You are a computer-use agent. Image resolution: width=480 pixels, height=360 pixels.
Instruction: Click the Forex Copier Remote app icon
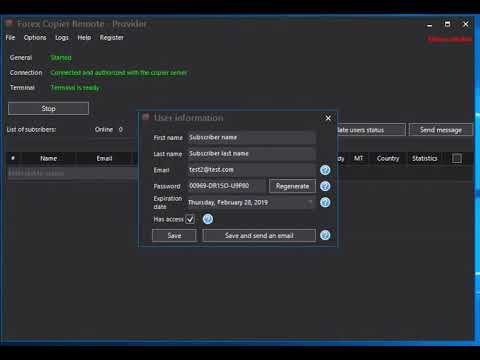click(x=9, y=23)
